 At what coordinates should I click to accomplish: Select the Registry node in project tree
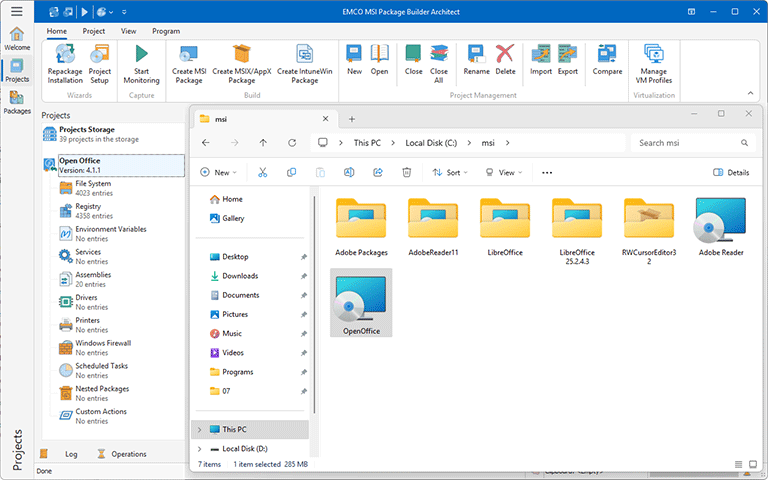point(88,206)
